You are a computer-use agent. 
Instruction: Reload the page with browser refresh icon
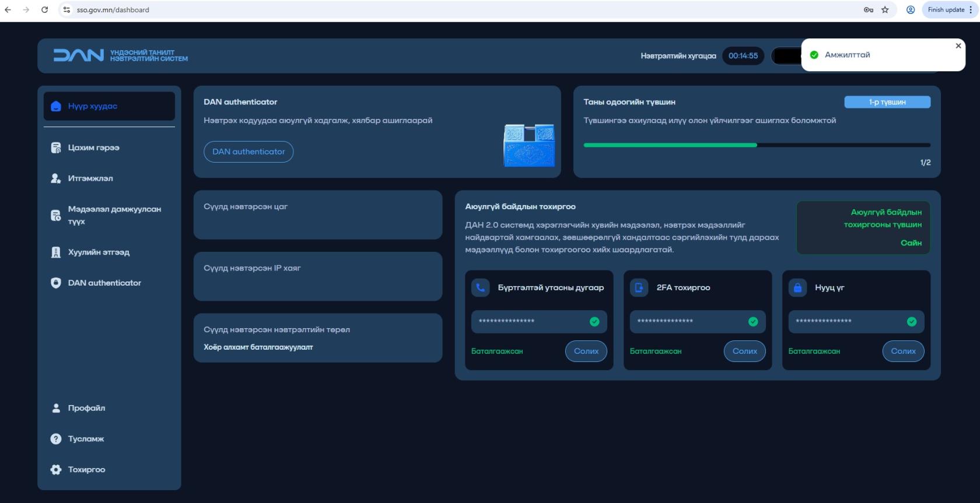[x=44, y=10]
